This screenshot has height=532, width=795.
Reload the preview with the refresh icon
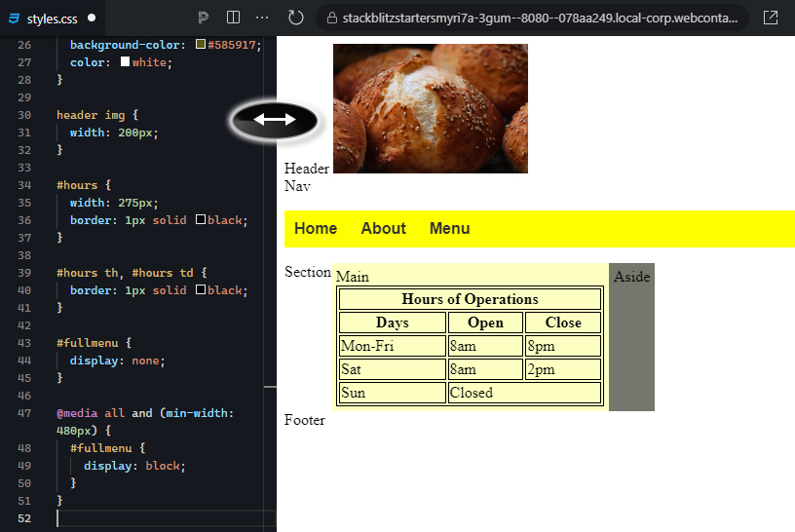click(295, 18)
